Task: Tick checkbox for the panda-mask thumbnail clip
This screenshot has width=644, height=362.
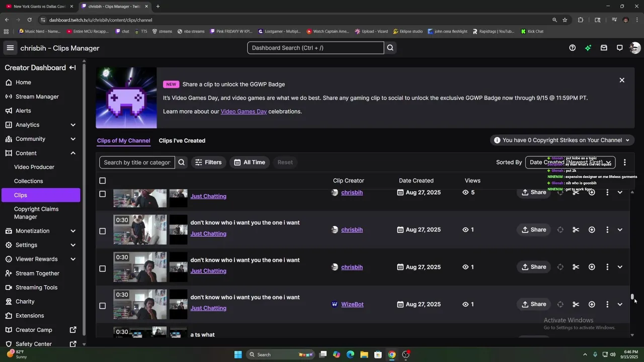Action: coord(103,231)
